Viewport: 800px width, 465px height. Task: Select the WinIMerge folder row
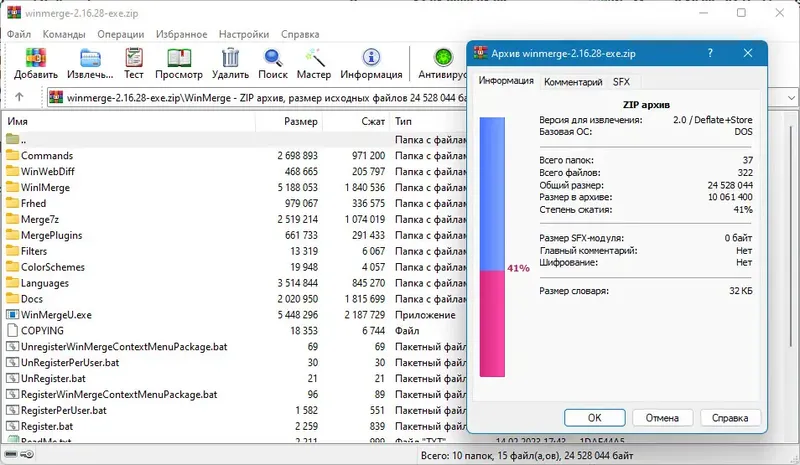click(235, 187)
